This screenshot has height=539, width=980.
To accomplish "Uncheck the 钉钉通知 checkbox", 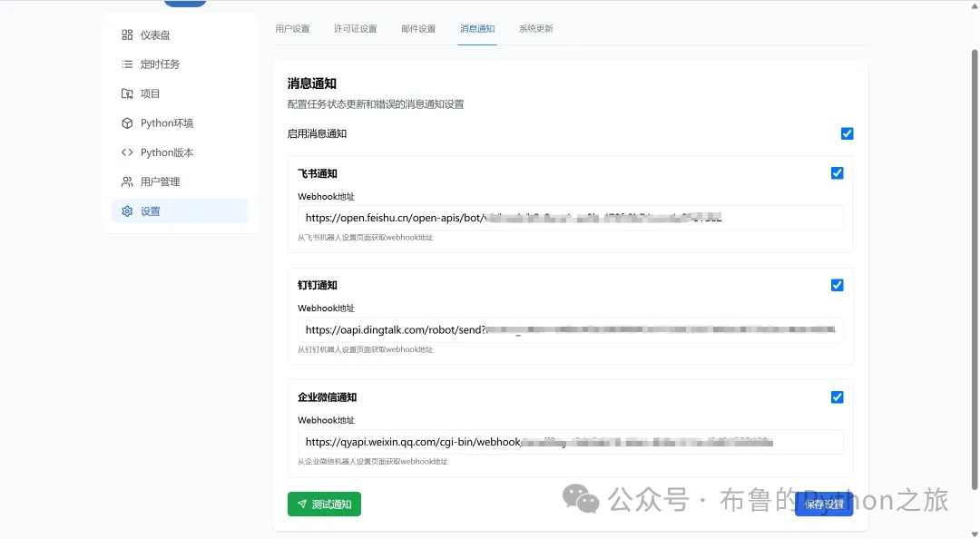I will pos(837,285).
